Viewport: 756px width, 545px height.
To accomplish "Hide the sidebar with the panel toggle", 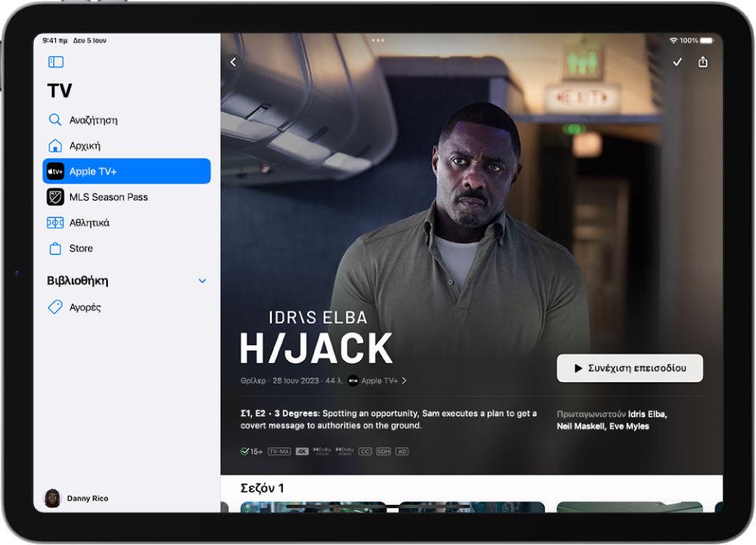I will click(55, 61).
